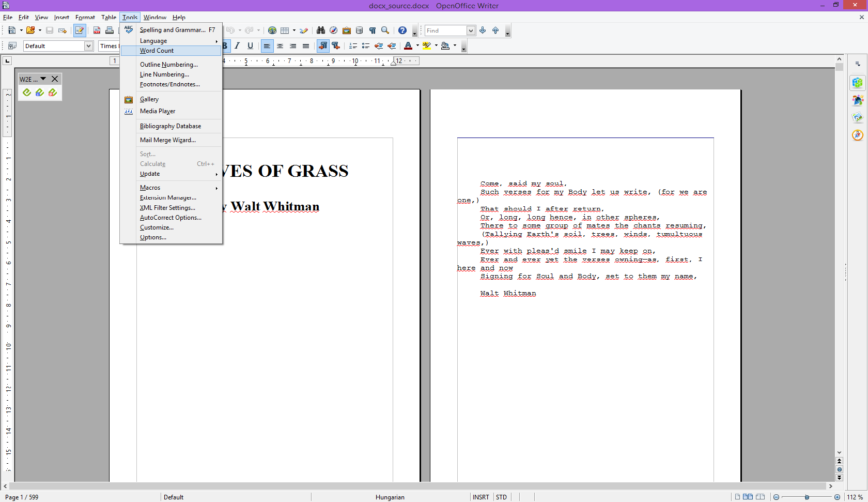Open Mail Merge Wizard entry
Viewport: 868px width, 502px height.
point(171,140)
